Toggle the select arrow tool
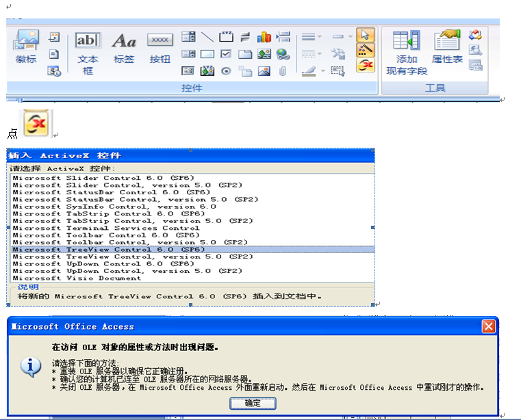Screen dimensions: 521x420 (x=366, y=35)
